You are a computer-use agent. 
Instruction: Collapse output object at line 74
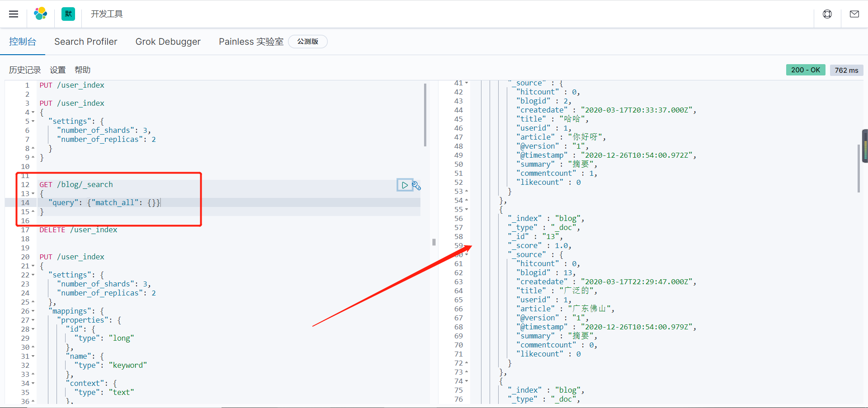467,381
